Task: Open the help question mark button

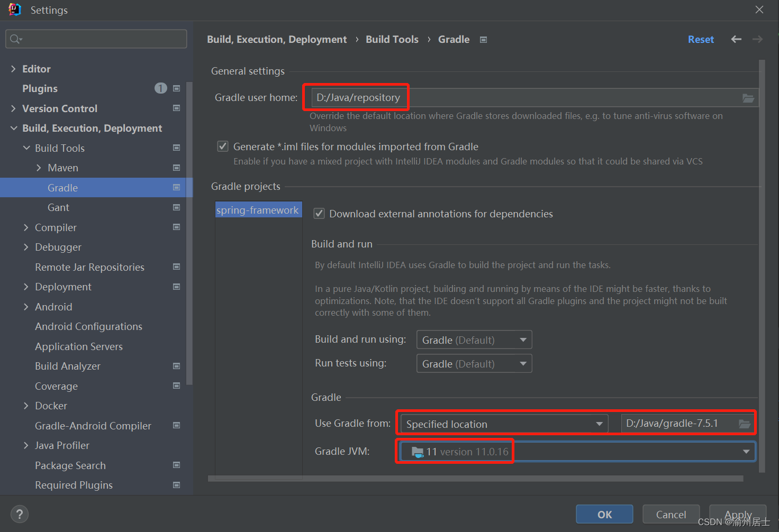Action: click(x=20, y=514)
